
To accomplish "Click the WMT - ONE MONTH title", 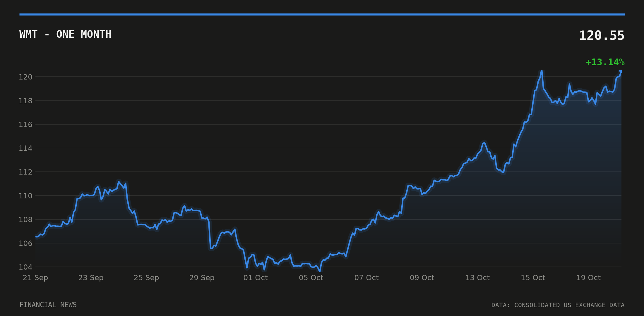I will click(x=65, y=35).
